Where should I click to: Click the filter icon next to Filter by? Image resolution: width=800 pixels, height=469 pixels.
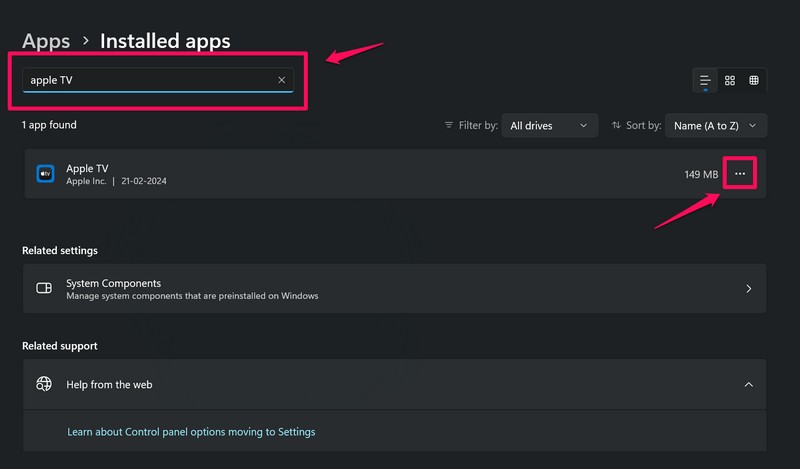tap(449, 126)
